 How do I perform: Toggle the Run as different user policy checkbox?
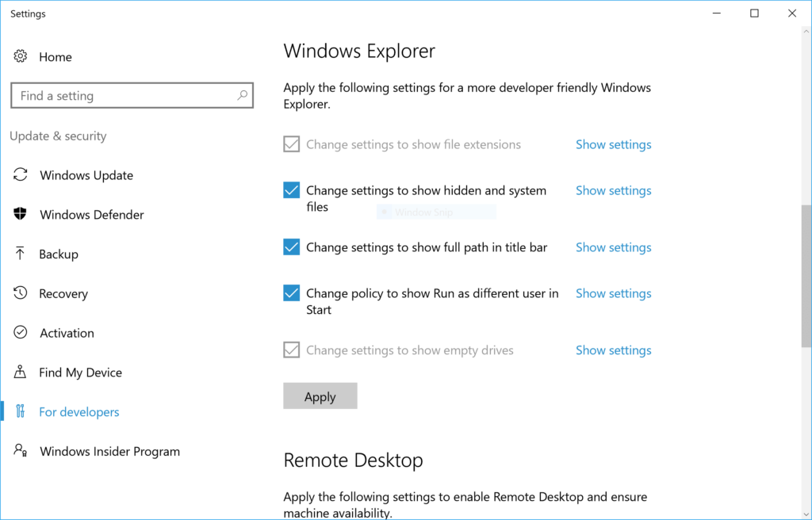[291, 293]
